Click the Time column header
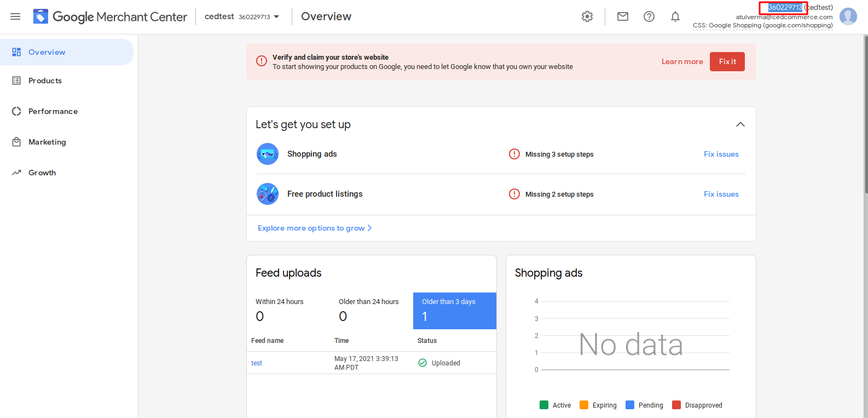This screenshot has height=418, width=868. [342, 341]
